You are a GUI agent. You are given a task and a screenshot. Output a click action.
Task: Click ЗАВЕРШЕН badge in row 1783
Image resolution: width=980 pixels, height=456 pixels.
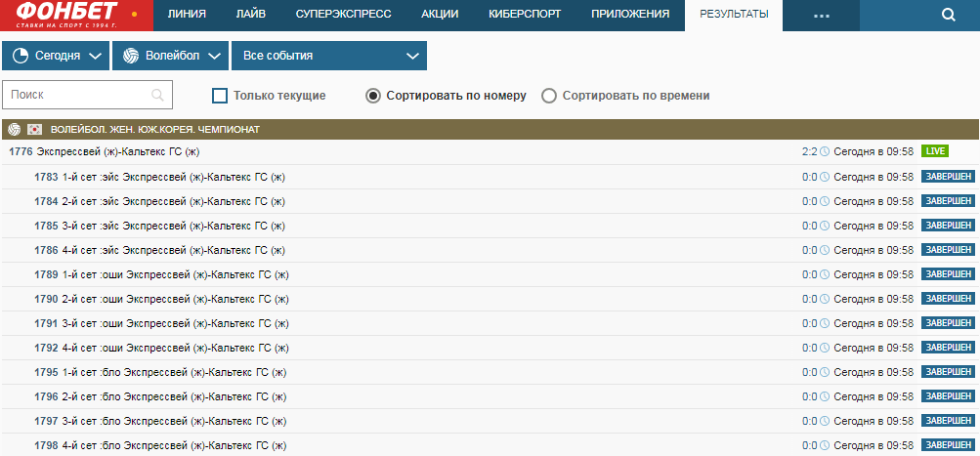[948, 176]
